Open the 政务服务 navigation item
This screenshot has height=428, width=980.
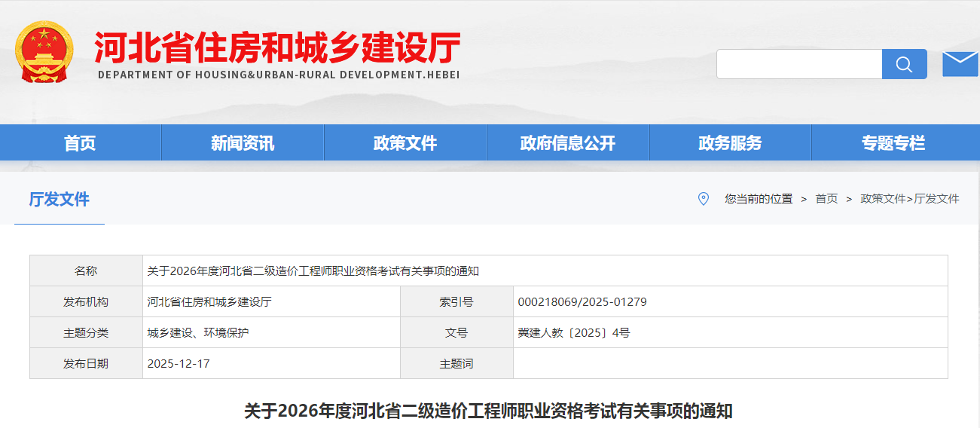click(x=730, y=143)
